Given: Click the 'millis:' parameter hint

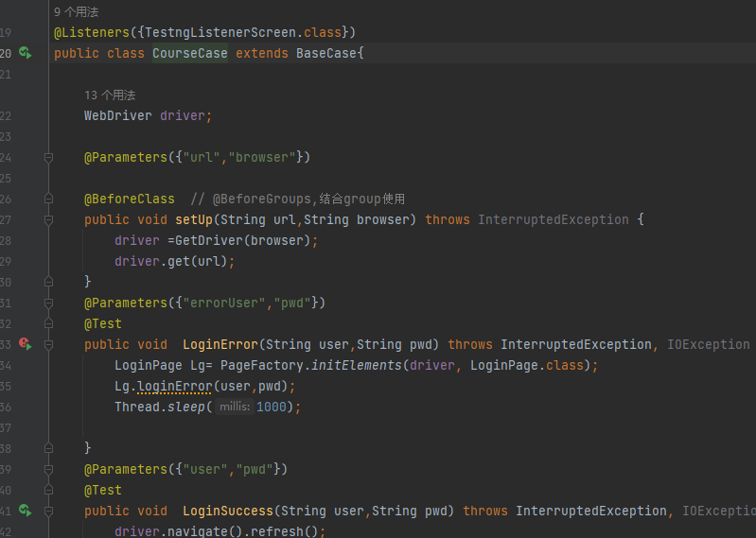Looking at the screenshot, I should 235,407.
